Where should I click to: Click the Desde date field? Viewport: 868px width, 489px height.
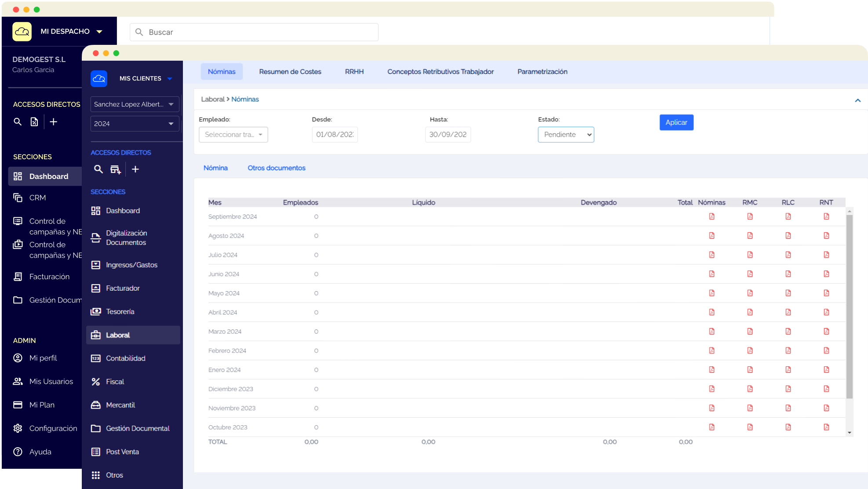point(335,135)
